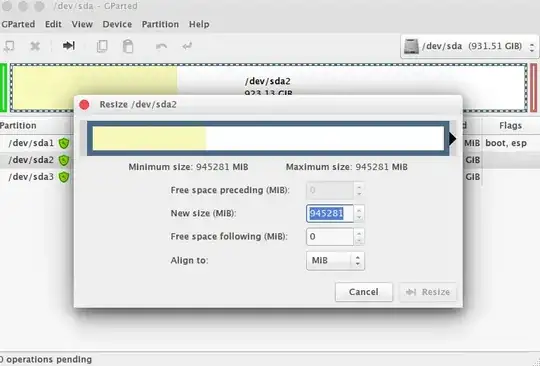Open the View menu
The image size is (540, 366).
[x=82, y=24]
